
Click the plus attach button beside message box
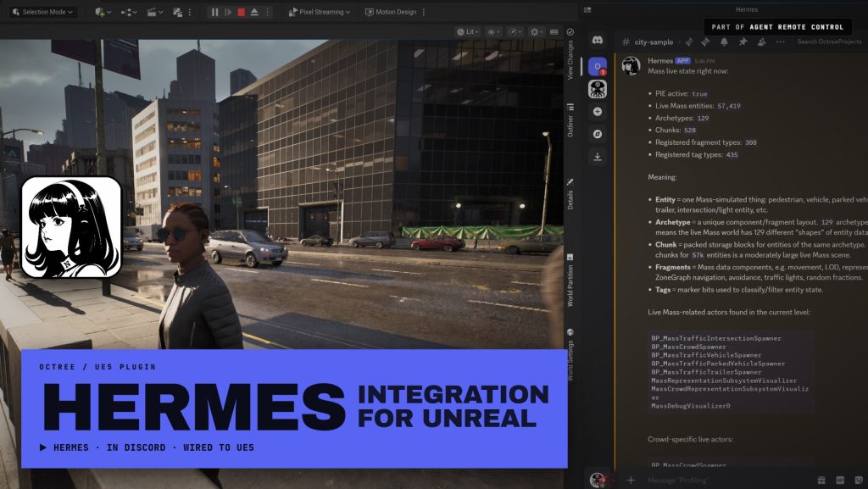point(631,481)
